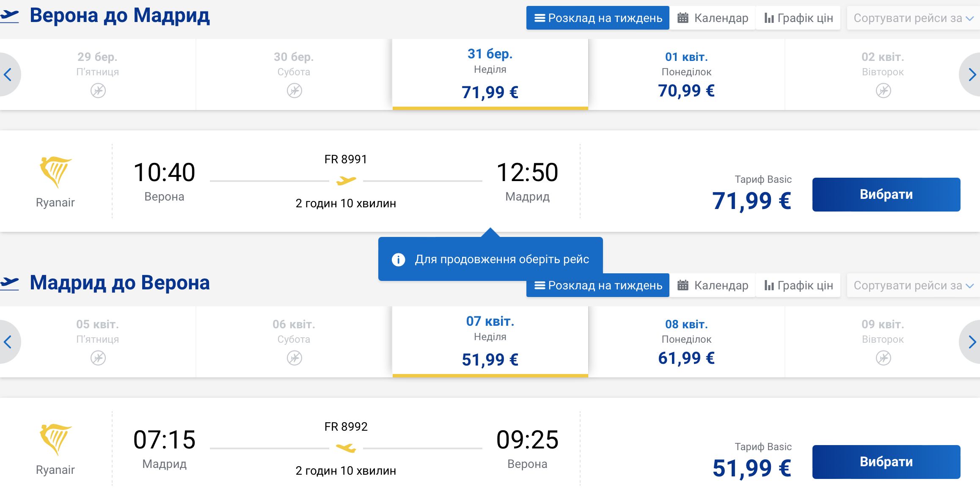
Task: Click the info icon in the blue tooltip
Action: (x=398, y=259)
